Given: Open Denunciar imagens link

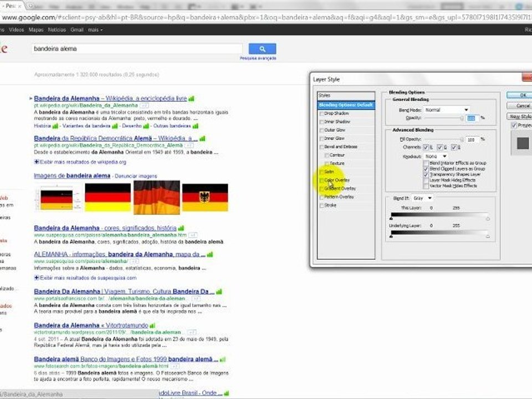Looking at the screenshot, I should tap(136, 176).
